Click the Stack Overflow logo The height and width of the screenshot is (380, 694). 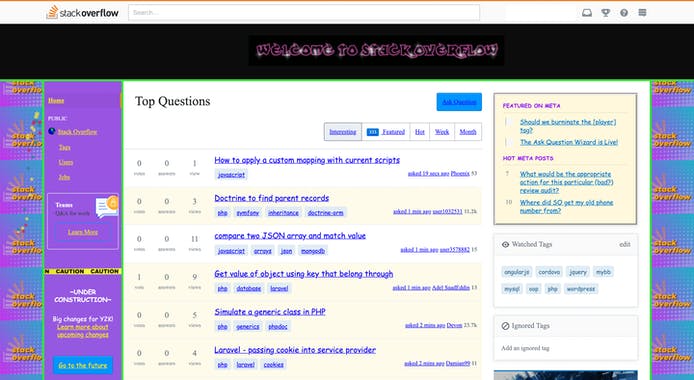point(82,12)
